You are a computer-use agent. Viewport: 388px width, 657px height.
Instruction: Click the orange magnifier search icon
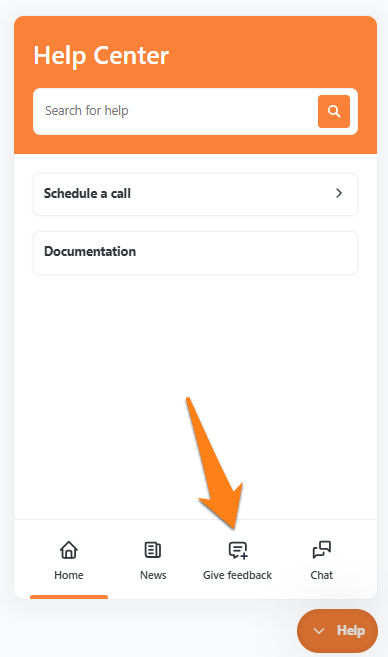pos(334,111)
